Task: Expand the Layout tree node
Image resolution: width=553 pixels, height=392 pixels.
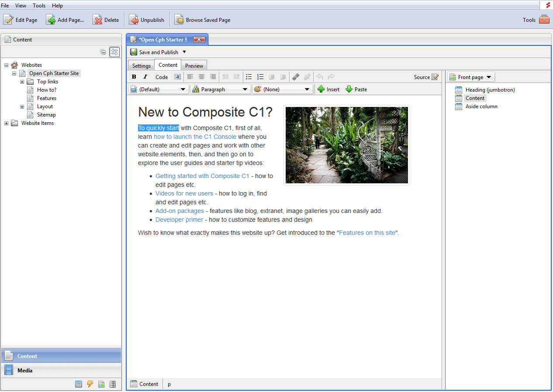Action: 22,106
